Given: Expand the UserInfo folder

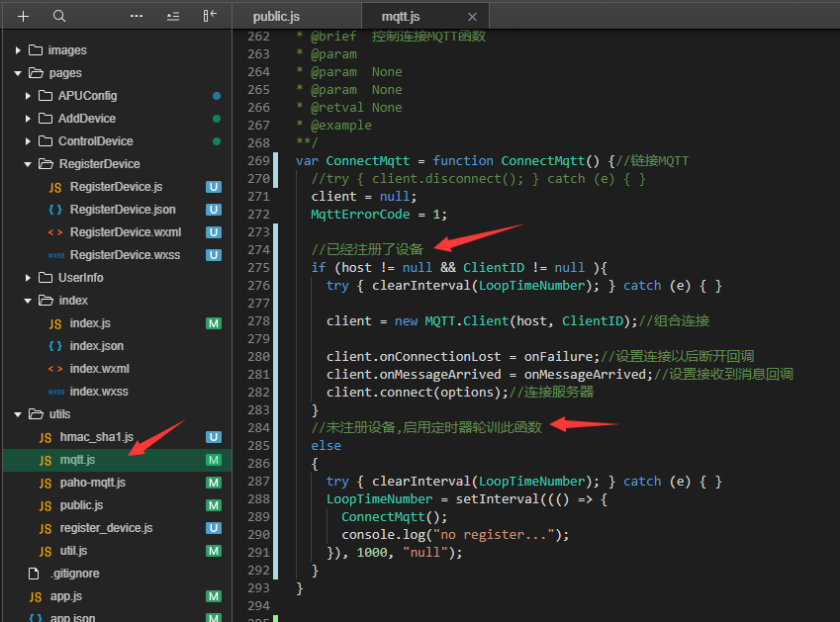Looking at the screenshot, I should point(28,278).
